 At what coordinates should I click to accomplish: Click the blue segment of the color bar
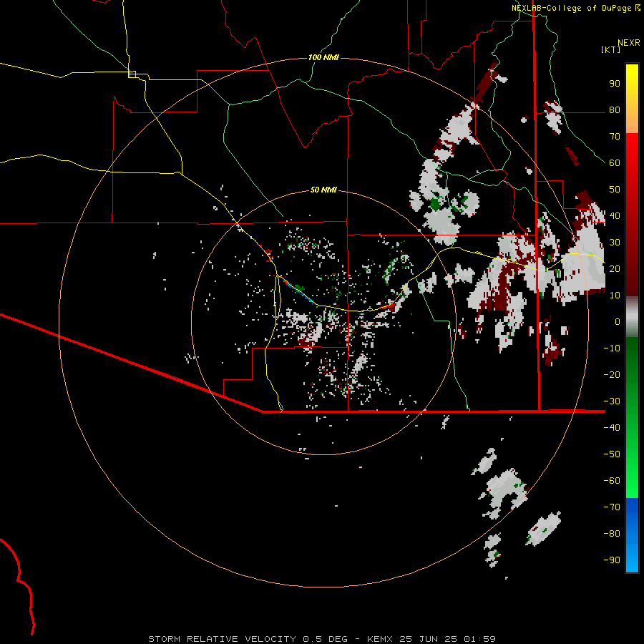click(632, 535)
